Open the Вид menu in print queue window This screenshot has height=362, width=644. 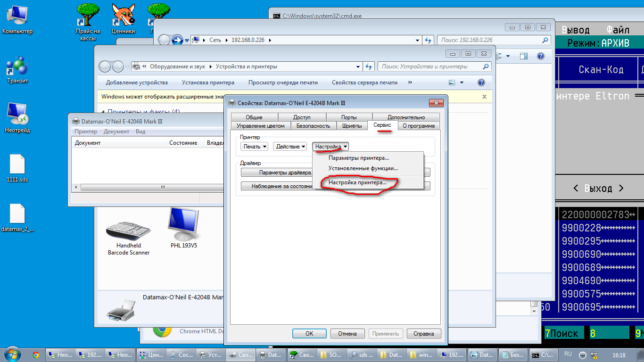point(140,132)
